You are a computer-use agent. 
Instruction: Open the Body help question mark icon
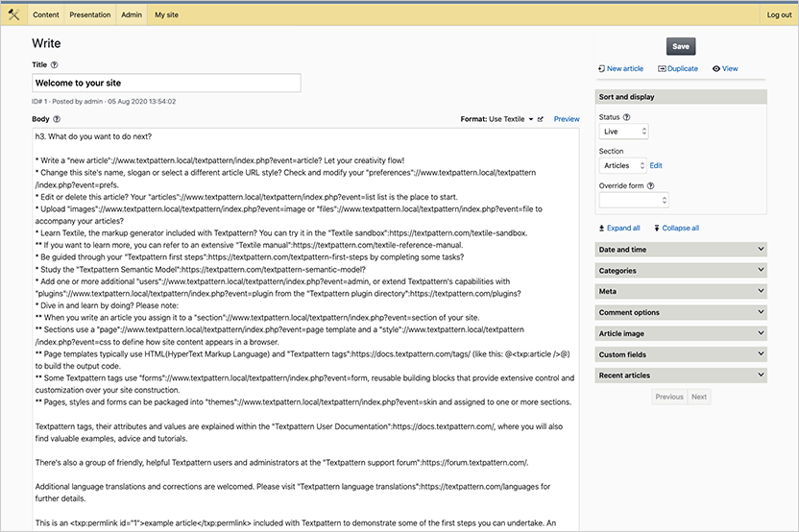pos(57,119)
